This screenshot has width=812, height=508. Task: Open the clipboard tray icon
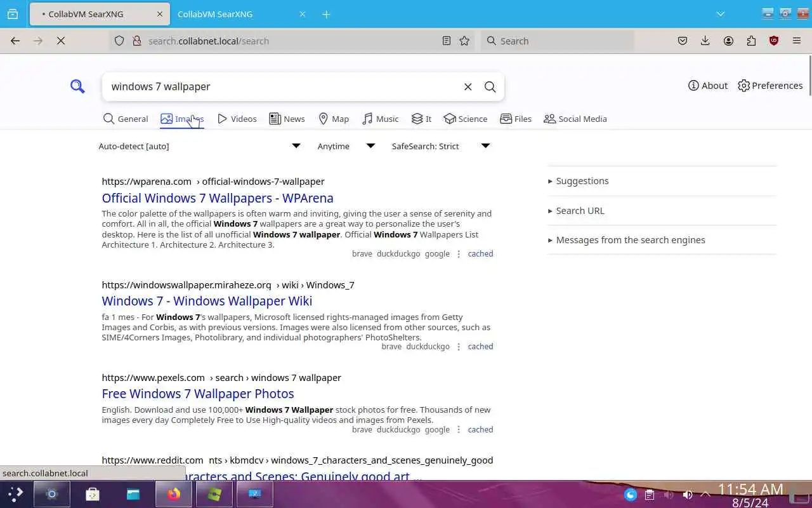(650, 495)
